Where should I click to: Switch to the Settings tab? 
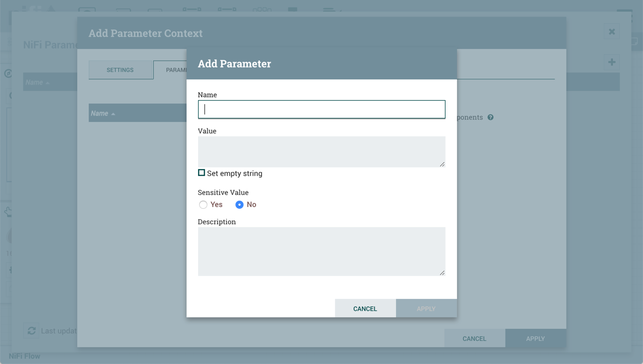tap(120, 70)
